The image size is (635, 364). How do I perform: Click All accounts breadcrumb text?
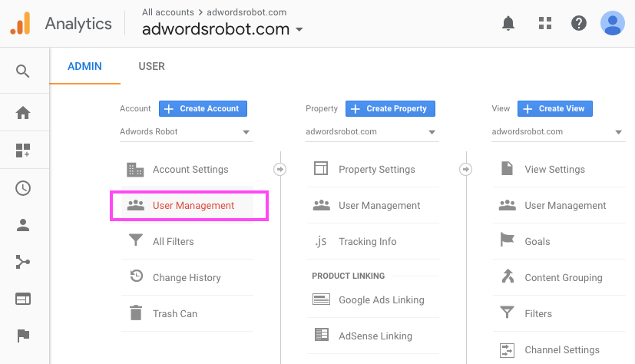167,12
